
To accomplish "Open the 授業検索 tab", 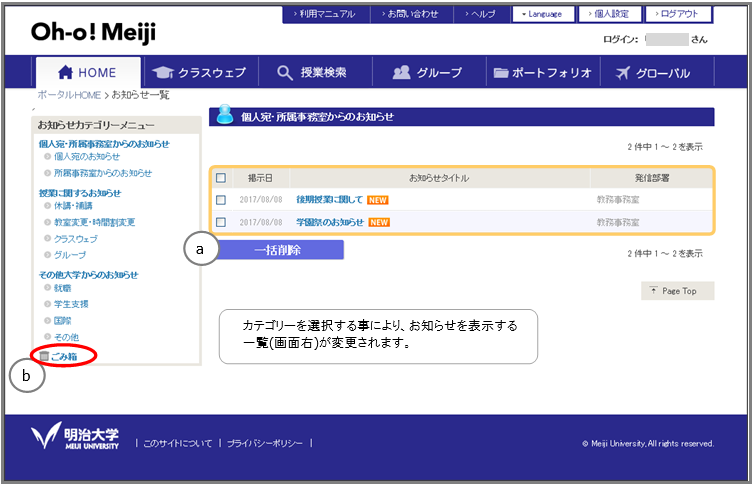I will [x=315, y=72].
